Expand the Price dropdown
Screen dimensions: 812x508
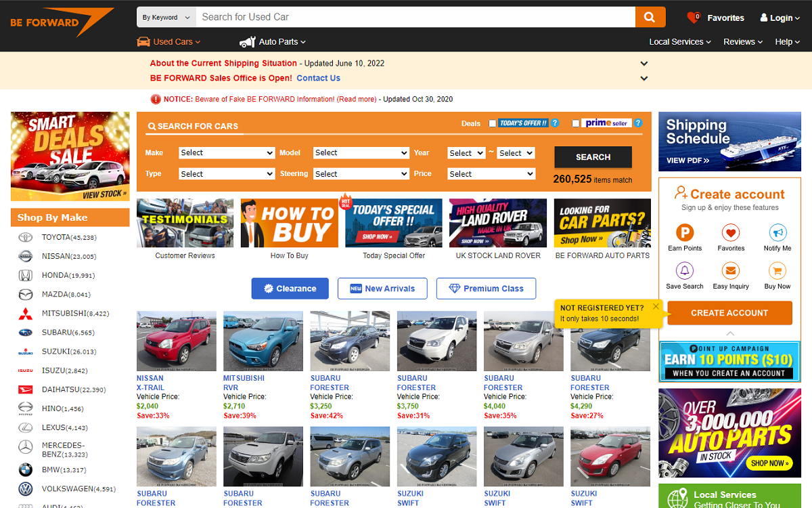click(491, 174)
